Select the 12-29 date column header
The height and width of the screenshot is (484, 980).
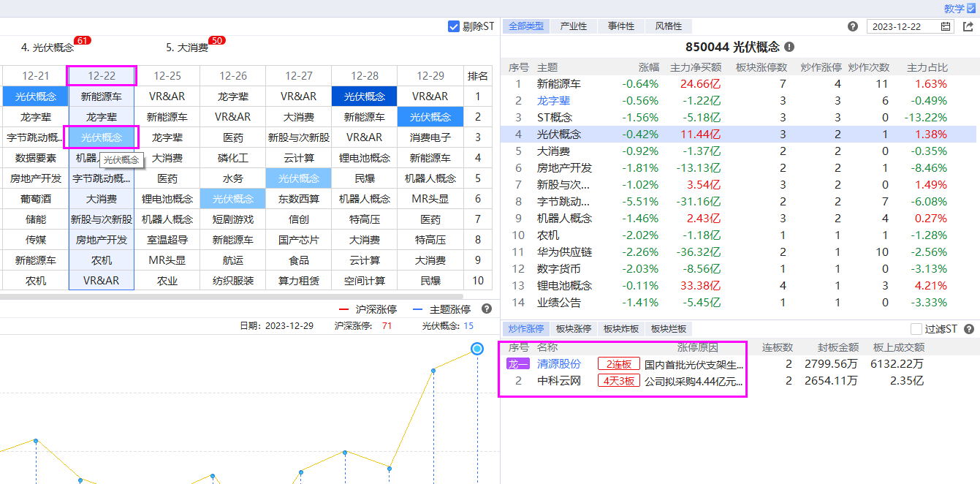coord(430,76)
